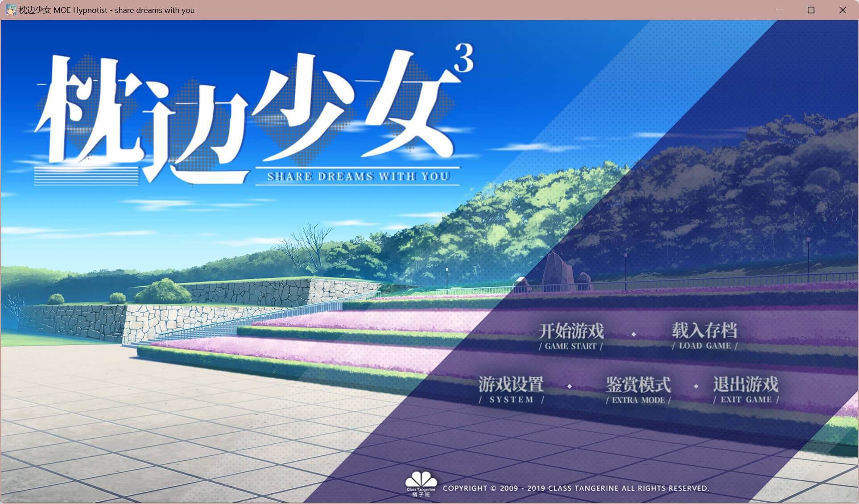
Task: Click diamond separator between Game Start and Load Game
Action: [633, 334]
